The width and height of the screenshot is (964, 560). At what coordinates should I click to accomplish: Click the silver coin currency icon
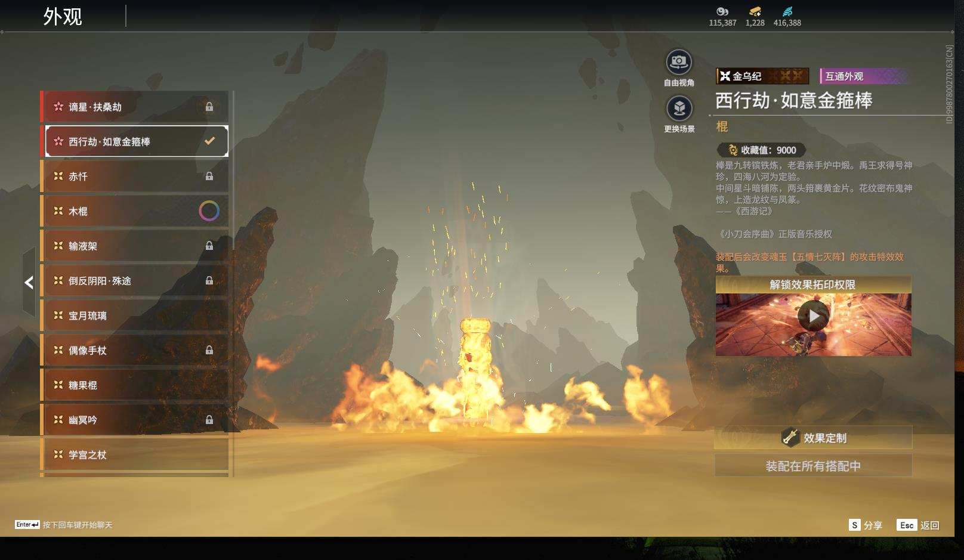tap(722, 11)
